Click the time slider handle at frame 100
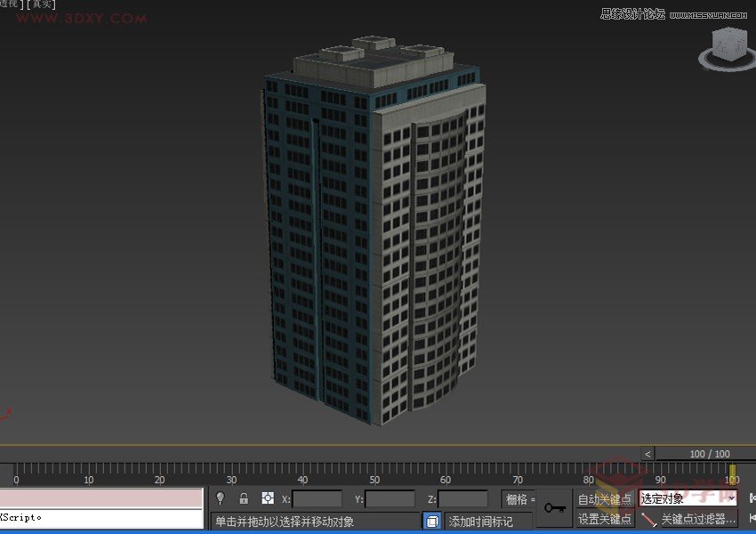 click(732, 470)
